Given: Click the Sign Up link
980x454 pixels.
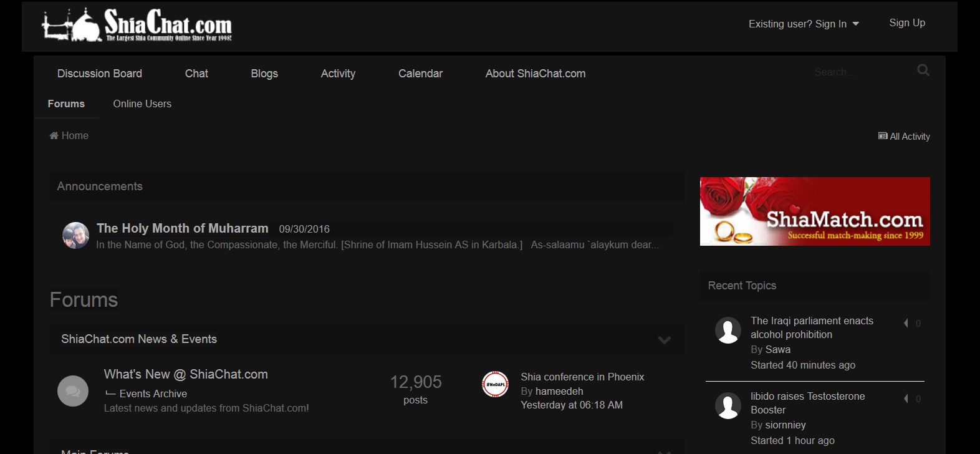Looking at the screenshot, I should pos(907,22).
